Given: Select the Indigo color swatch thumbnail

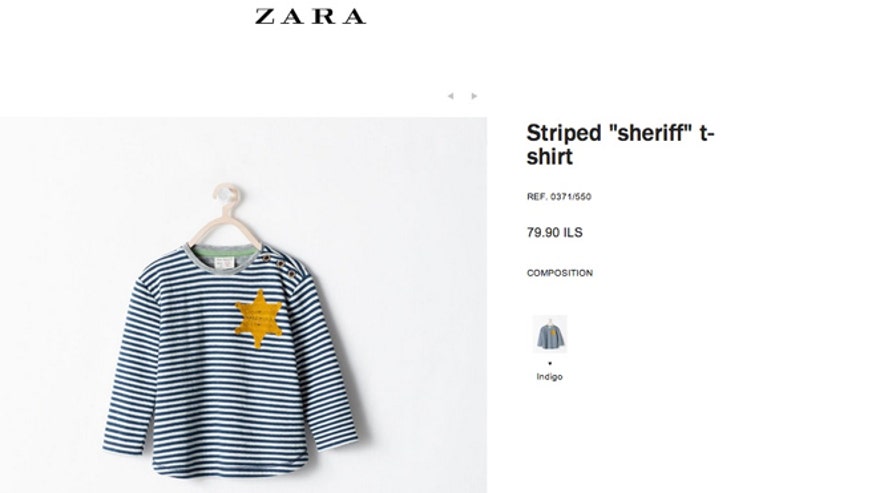Looking at the screenshot, I should click(550, 334).
